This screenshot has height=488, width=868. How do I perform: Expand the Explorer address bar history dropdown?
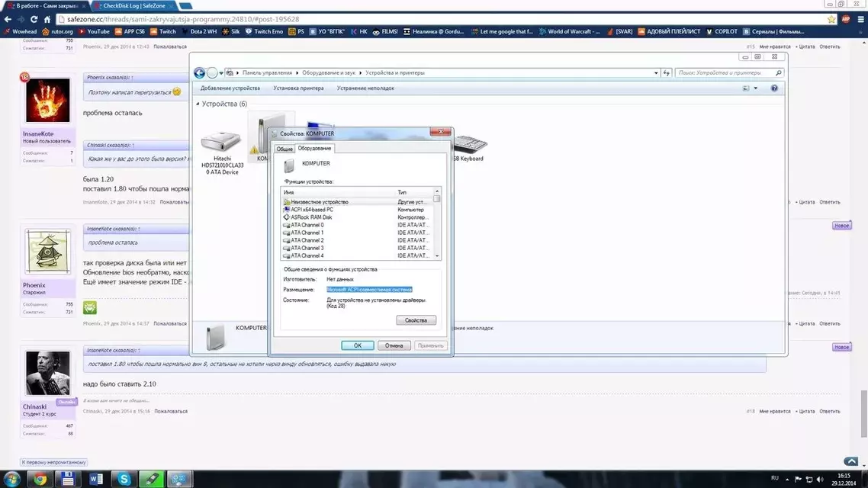656,73
